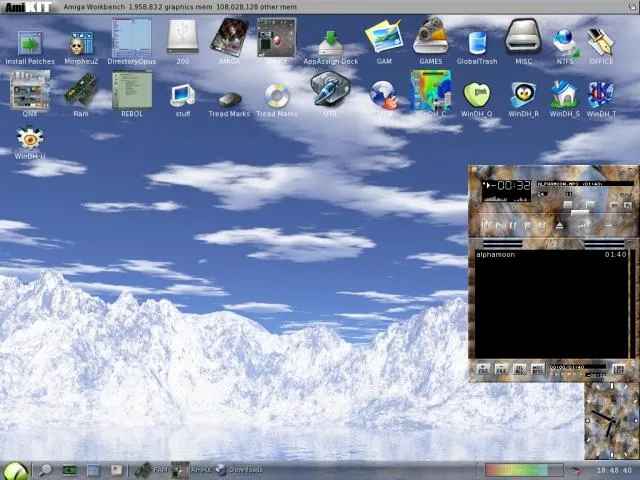This screenshot has height=480, width=640.
Task: Click the green start button in taskbar
Action: 15,470
